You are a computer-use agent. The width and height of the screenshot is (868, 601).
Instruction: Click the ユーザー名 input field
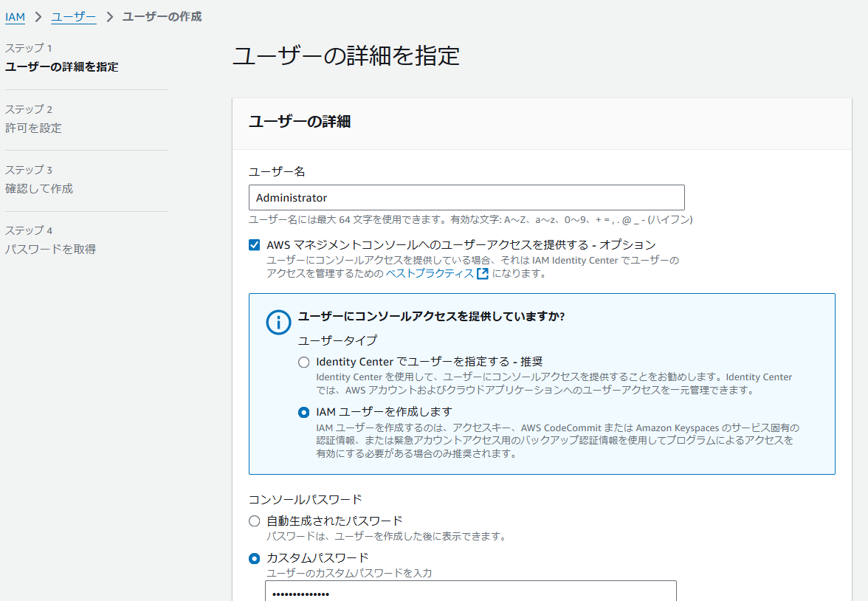tap(466, 198)
